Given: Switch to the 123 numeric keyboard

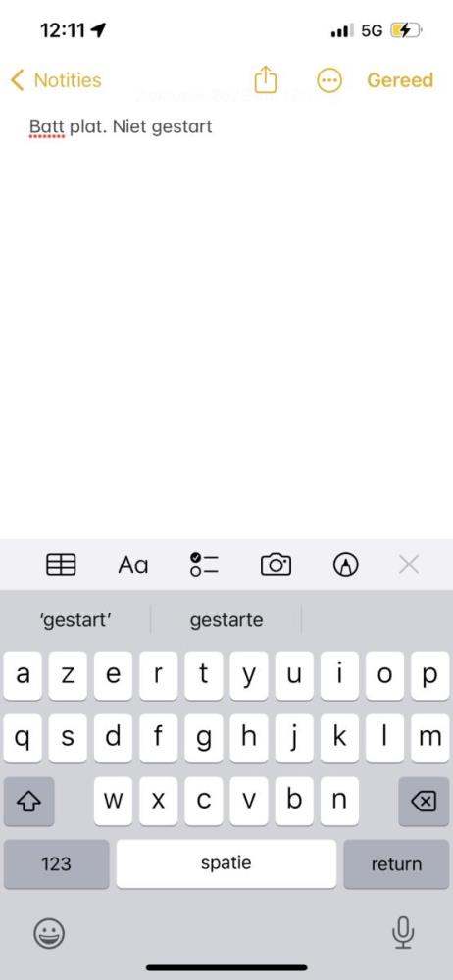Looking at the screenshot, I should [56, 863].
